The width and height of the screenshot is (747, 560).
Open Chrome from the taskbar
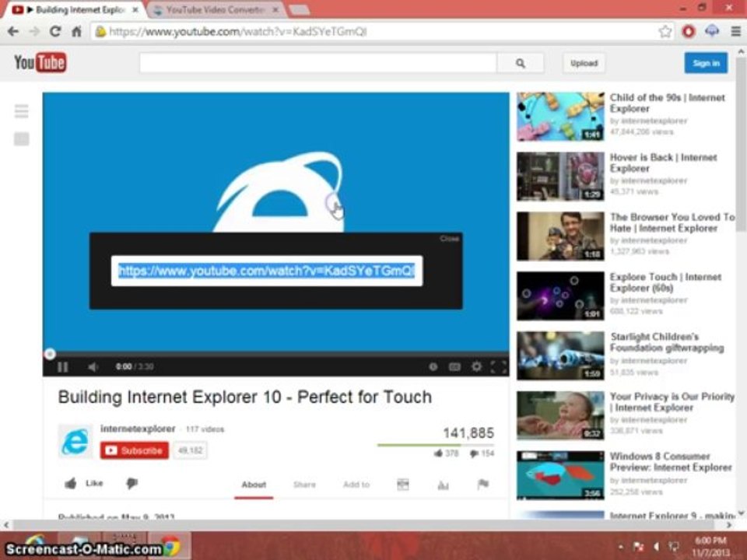tap(170, 546)
